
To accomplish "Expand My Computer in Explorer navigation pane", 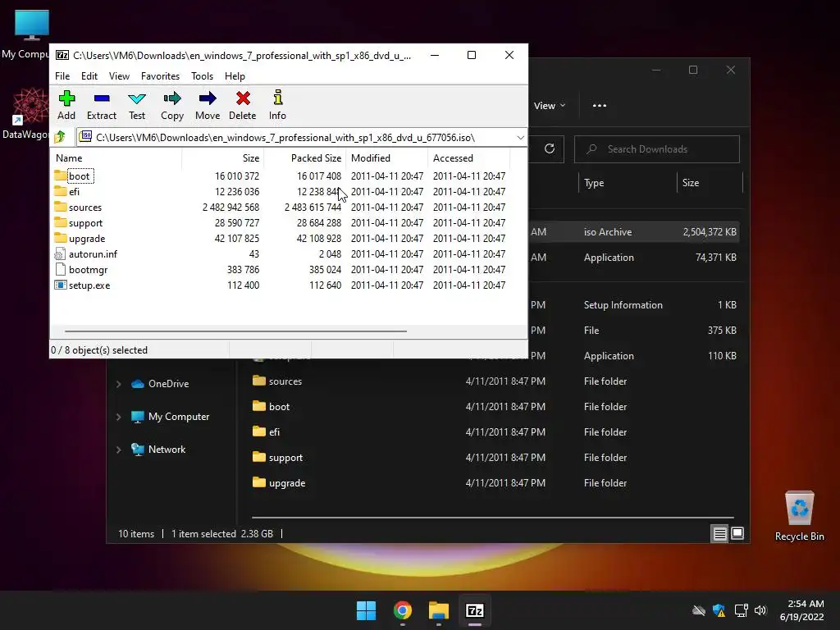I will coord(118,417).
